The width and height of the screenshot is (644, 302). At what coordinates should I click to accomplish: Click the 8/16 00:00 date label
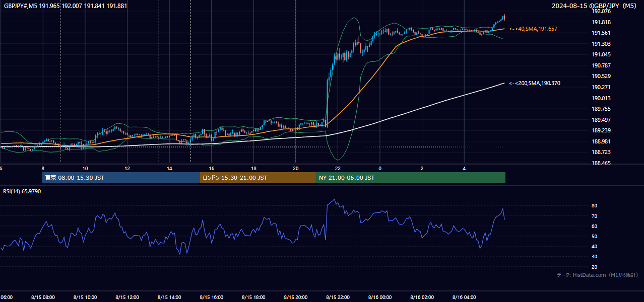click(380, 297)
